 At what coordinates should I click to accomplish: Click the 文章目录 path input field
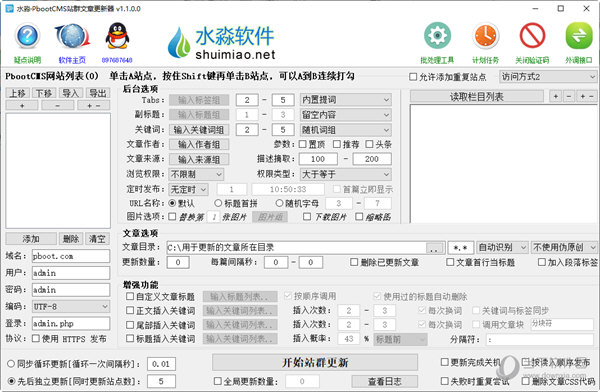296,248
